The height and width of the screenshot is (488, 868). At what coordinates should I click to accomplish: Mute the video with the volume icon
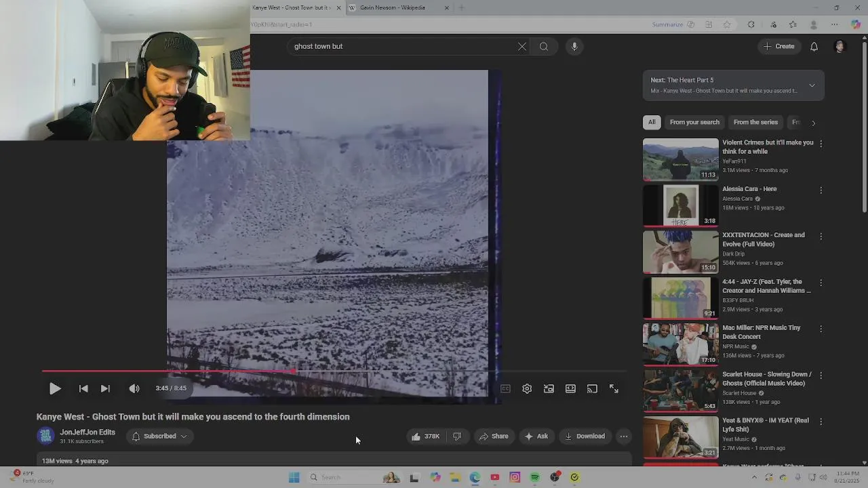click(134, 388)
